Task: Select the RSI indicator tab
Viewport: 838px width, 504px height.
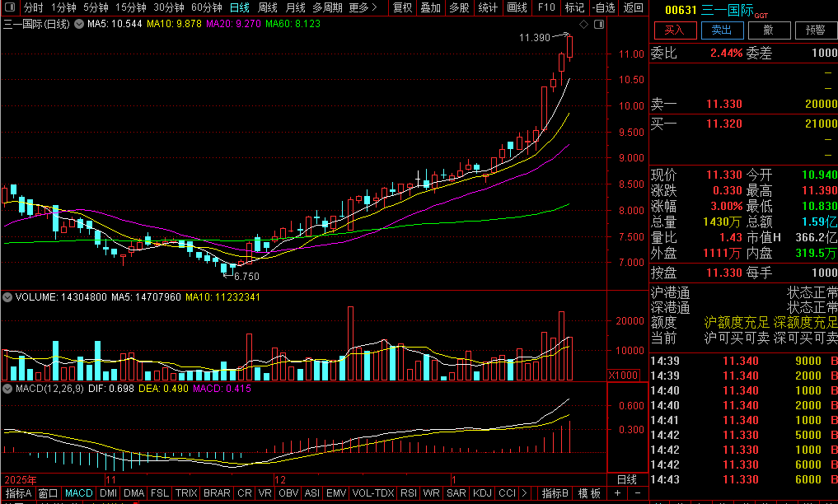Action: coord(409,493)
